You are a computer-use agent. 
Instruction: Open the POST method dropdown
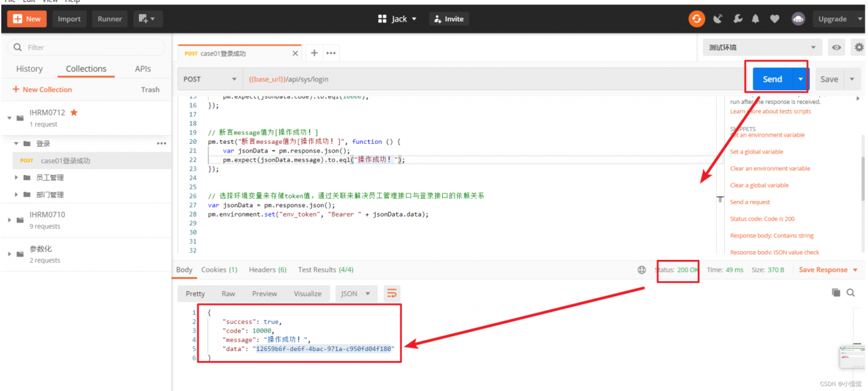(210, 79)
